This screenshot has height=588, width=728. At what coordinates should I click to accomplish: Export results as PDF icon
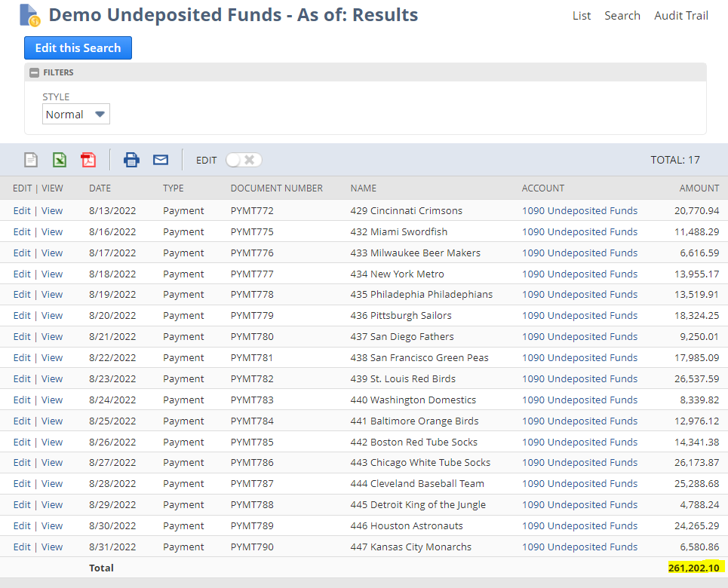88,160
